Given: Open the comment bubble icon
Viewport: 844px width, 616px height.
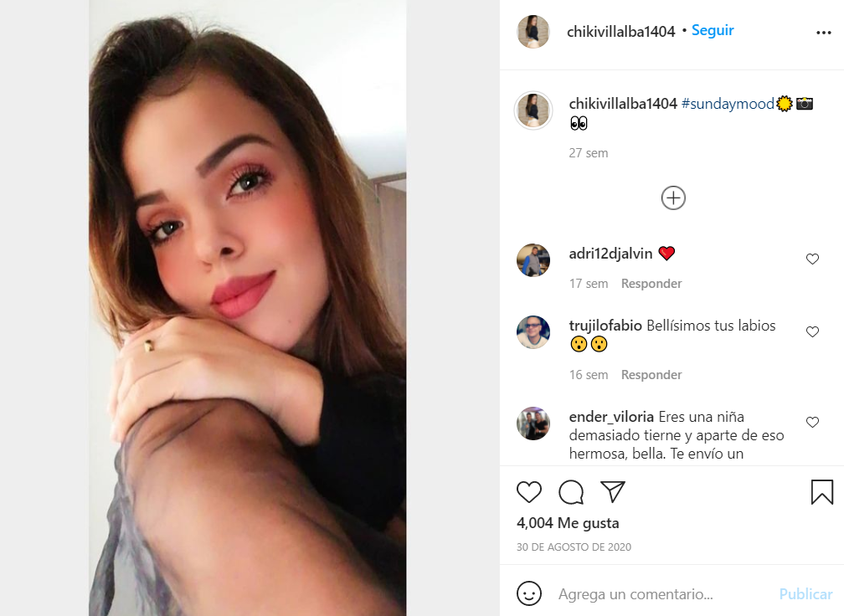Looking at the screenshot, I should tap(570, 492).
